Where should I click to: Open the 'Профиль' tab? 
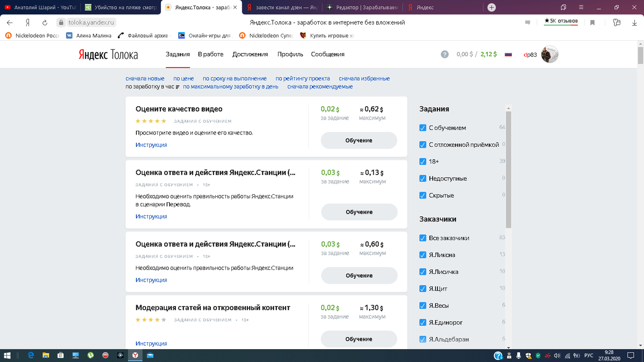pos(290,54)
